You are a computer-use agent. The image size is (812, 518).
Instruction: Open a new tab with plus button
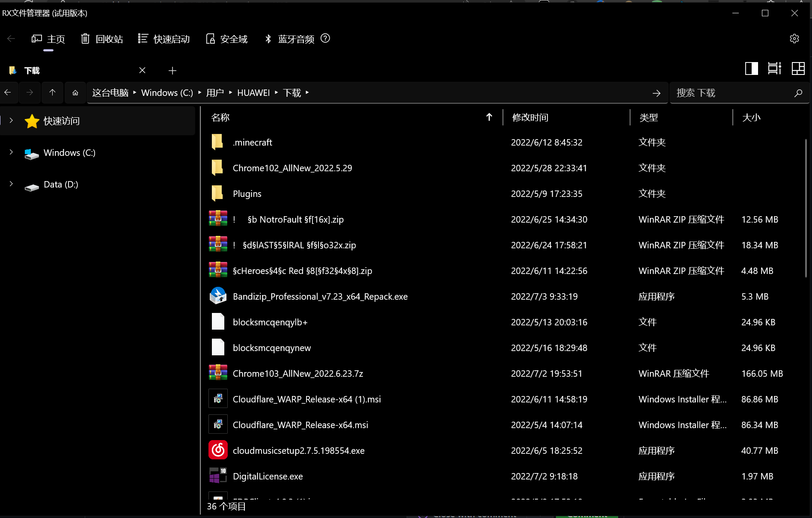pos(173,71)
